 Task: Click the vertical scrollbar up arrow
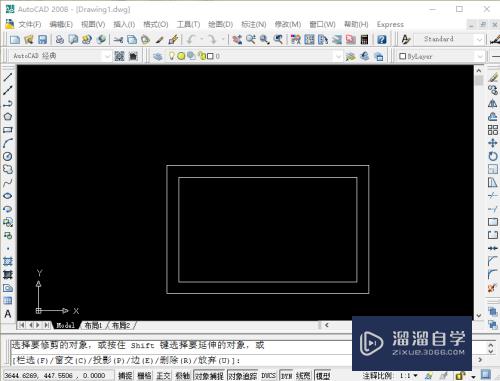[x=479, y=71]
